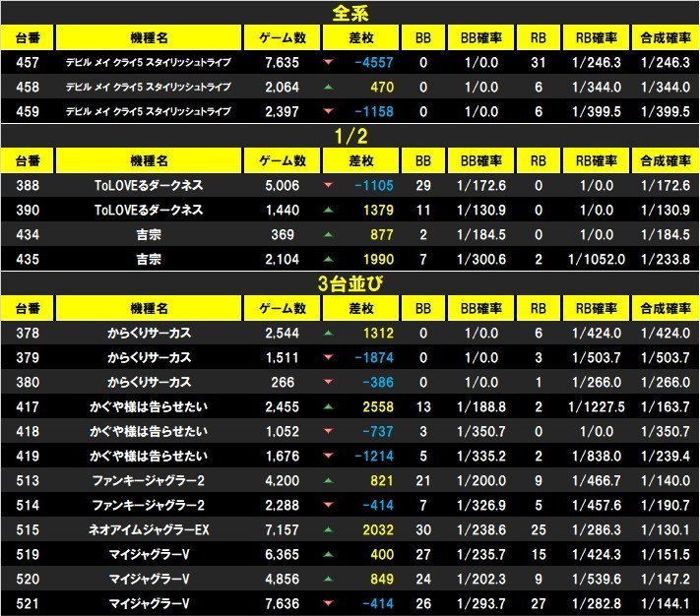Screen dimensions: 700x616
Task: Select game count 5,006
Action: pyautogui.click(x=283, y=185)
